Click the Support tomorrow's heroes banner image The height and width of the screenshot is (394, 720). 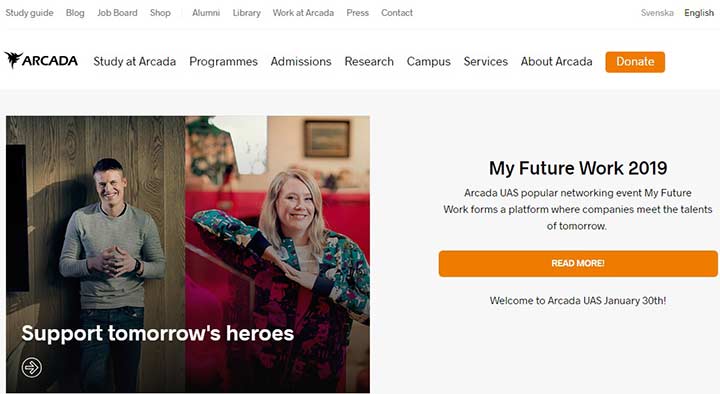pos(188,254)
